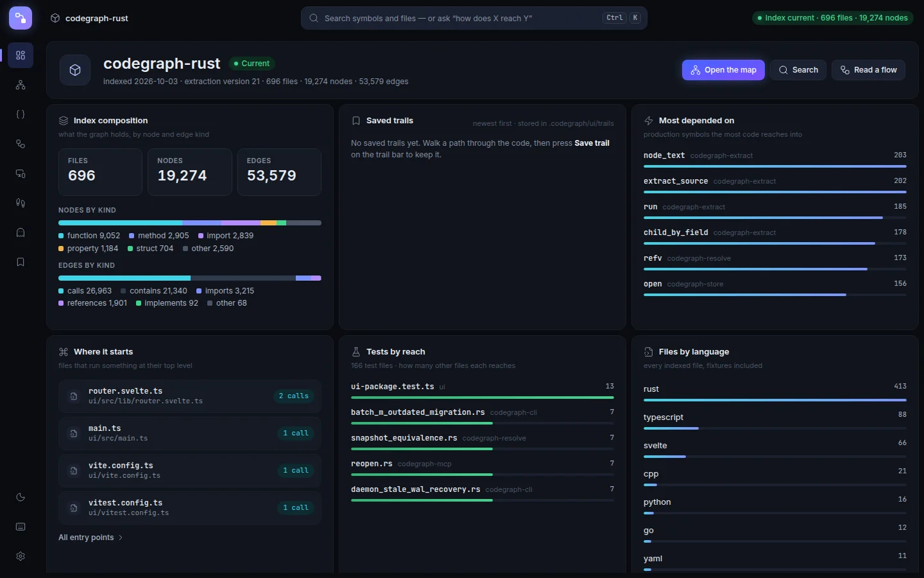Open the ghost icon in sidebar
Screen dimensions: 924x578
21,232
